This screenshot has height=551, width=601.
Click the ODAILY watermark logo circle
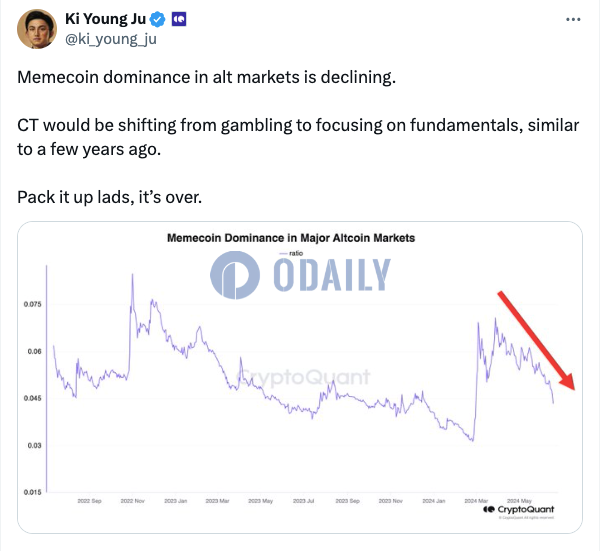(x=235, y=275)
